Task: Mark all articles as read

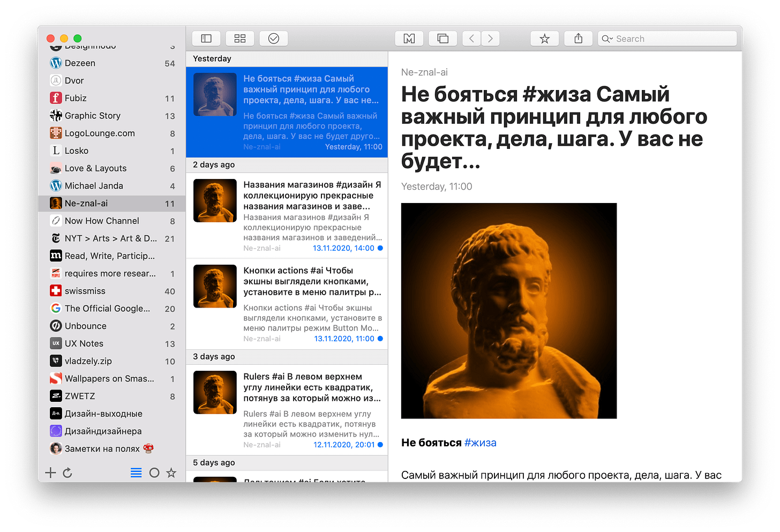Action: click(274, 39)
